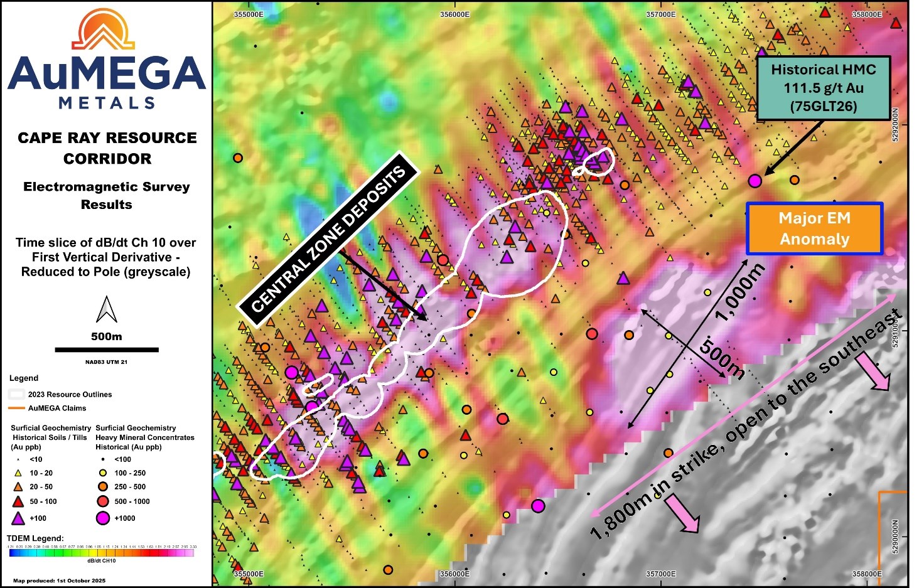
Task: Click the CENTRAL ZONE DEPOSITS black banner
Action: coord(328,239)
